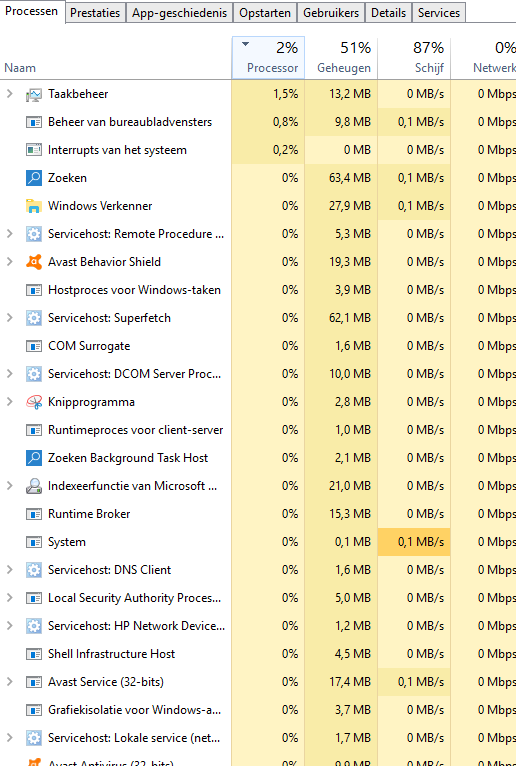This screenshot has width=516, height=766.
Task: Expand Servicehost: DNS Client entry
Action: point(9,570)
